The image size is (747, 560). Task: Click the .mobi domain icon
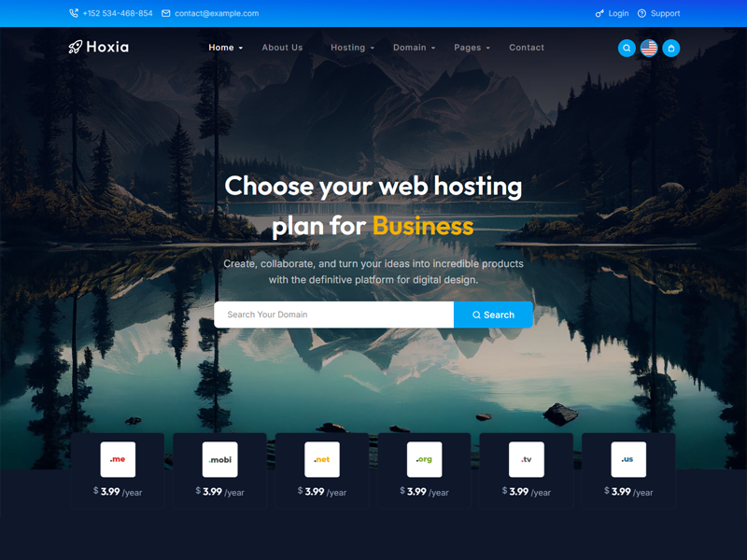coord(220,459)
